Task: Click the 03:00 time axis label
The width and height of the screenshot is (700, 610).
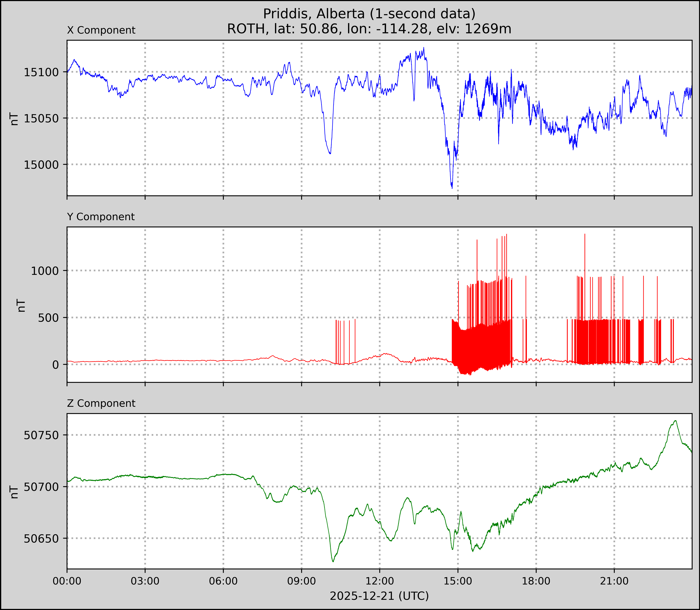Action: (145, 581)
